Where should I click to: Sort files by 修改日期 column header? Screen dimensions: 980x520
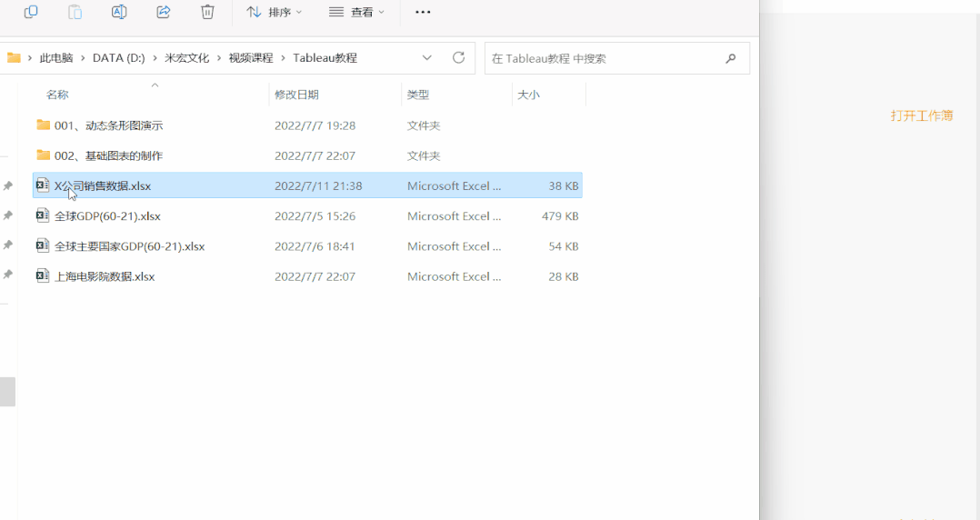(x=296, y=95)
